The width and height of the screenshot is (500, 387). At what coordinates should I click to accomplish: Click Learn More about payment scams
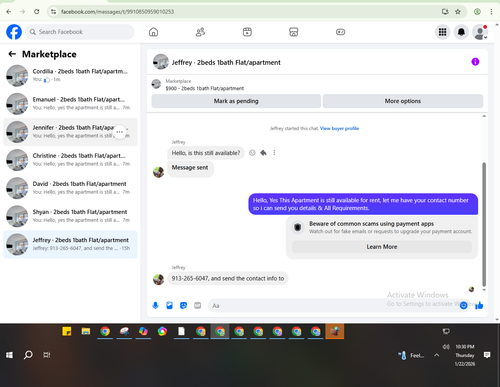pos(382,247)
